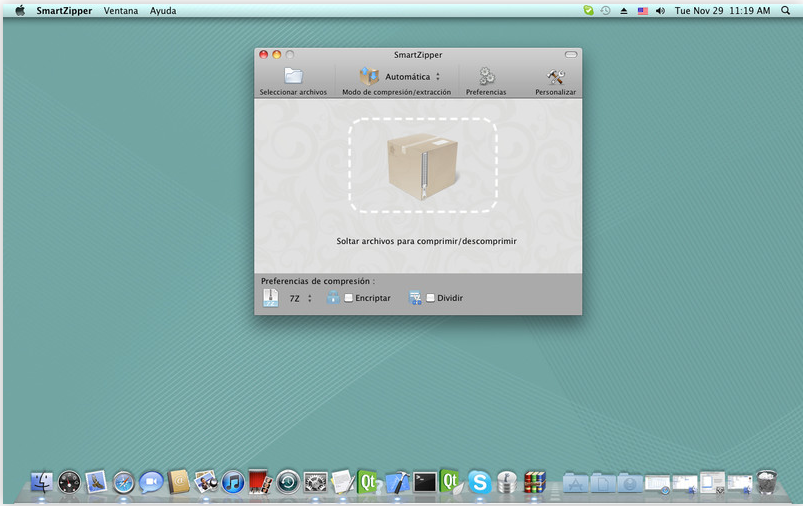The height and width of the screenshot is (506, 803).
Task: Open the Ayuda menu
Action: pyautogui.click(x=163, y=10)
